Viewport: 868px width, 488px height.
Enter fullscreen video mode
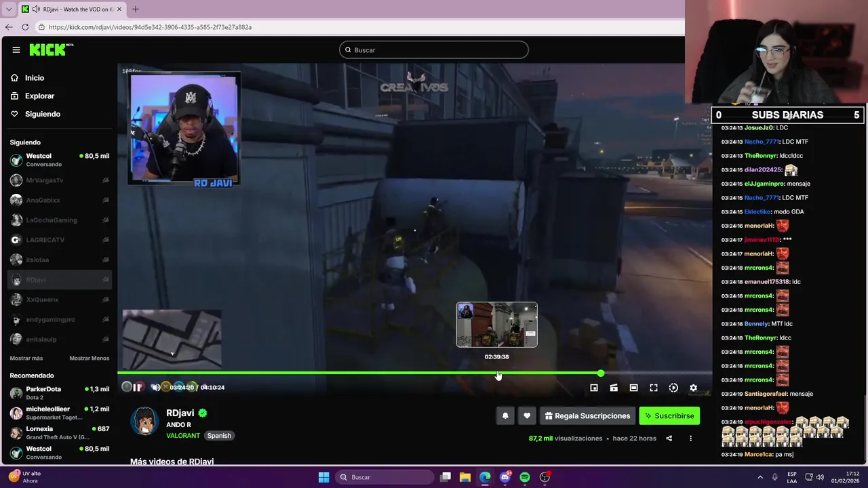[x=654, y=388]
